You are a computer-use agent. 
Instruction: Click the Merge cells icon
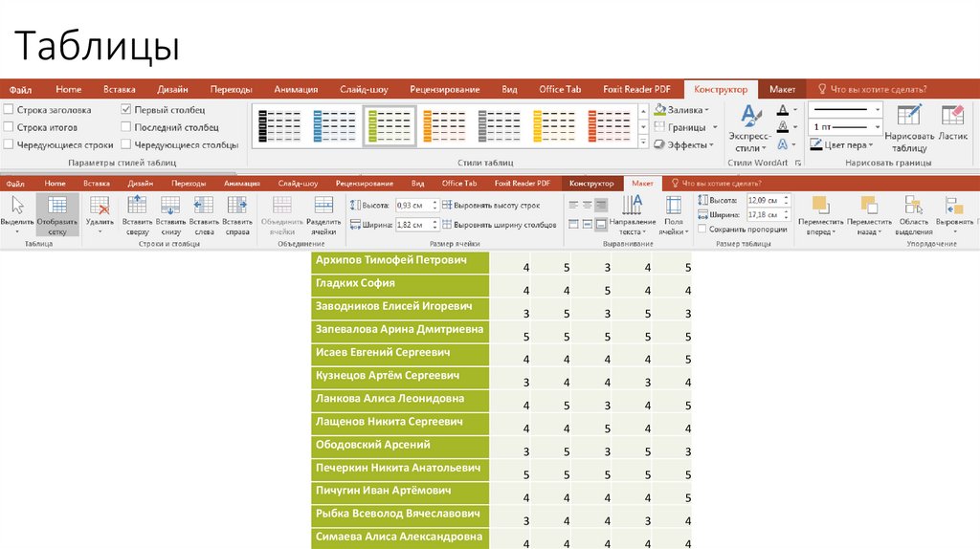click(282, 205)
